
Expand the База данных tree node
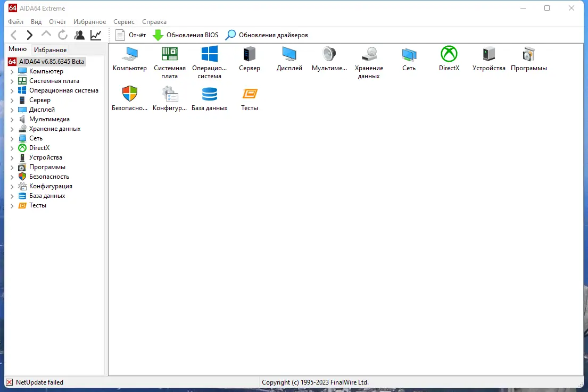12,196
